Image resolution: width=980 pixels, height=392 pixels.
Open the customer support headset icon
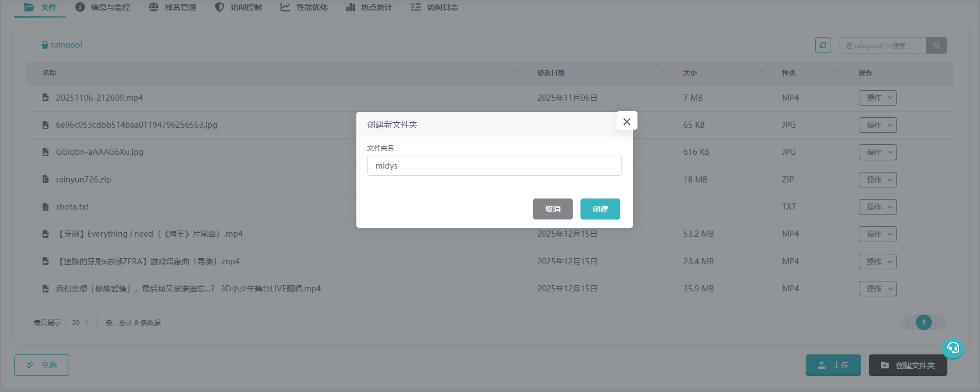click(x=952, y=348)
